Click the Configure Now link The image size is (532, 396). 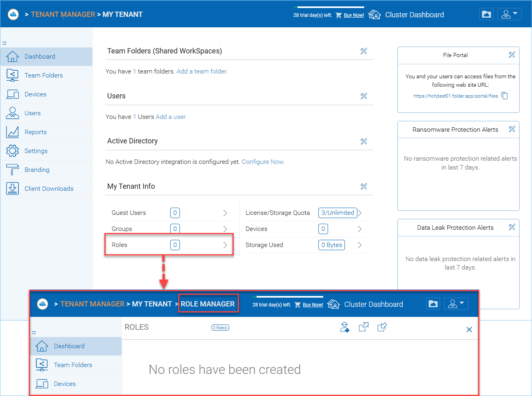(263, 162)
